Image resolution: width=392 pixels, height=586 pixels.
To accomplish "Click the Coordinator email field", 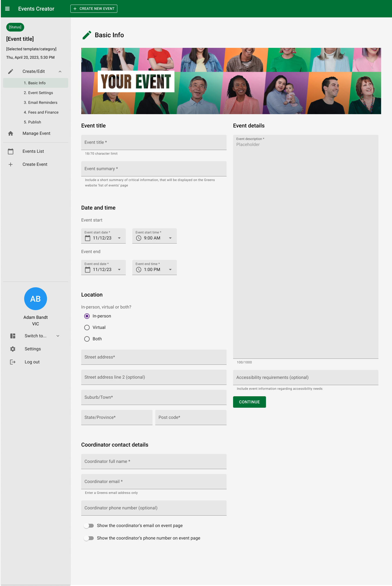I will pos(154,482).
